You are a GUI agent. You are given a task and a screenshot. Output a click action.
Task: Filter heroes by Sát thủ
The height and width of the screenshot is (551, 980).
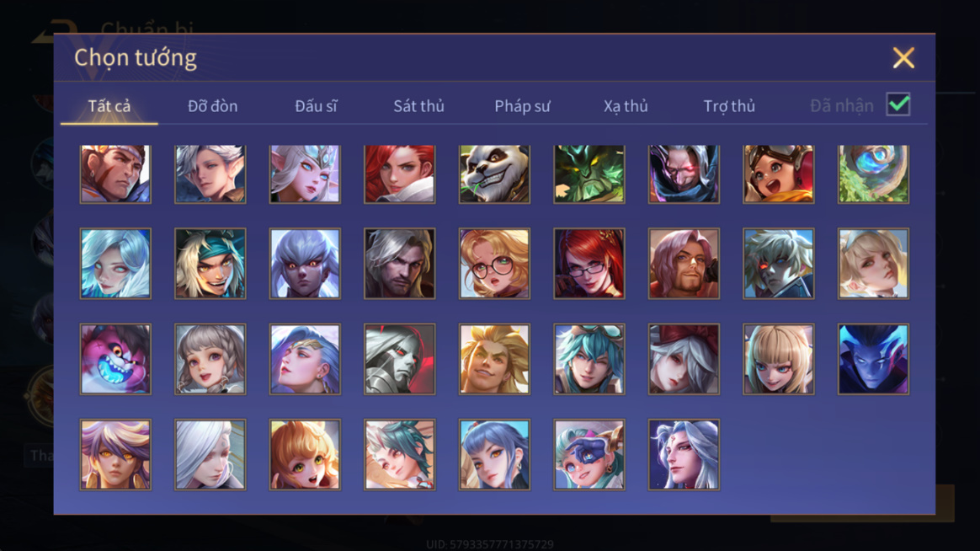[x=418, y=105]
